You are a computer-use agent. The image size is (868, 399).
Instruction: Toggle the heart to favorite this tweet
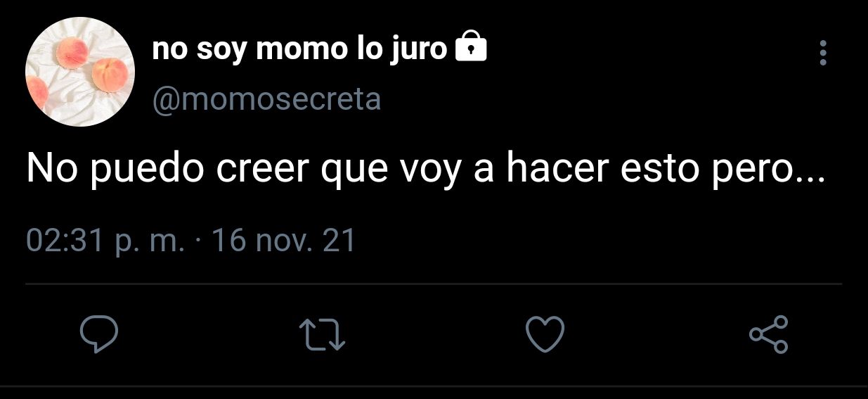(x=545, y=334)
